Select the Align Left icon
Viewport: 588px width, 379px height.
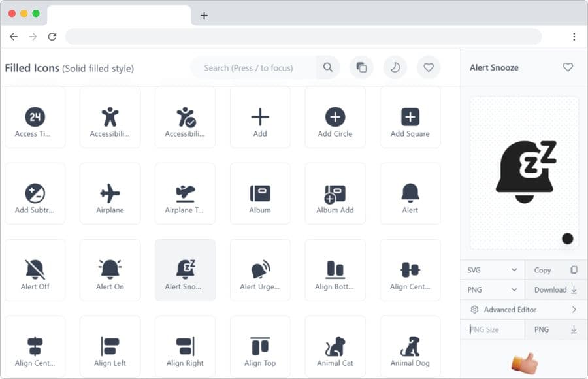click(x=110, y=346)
